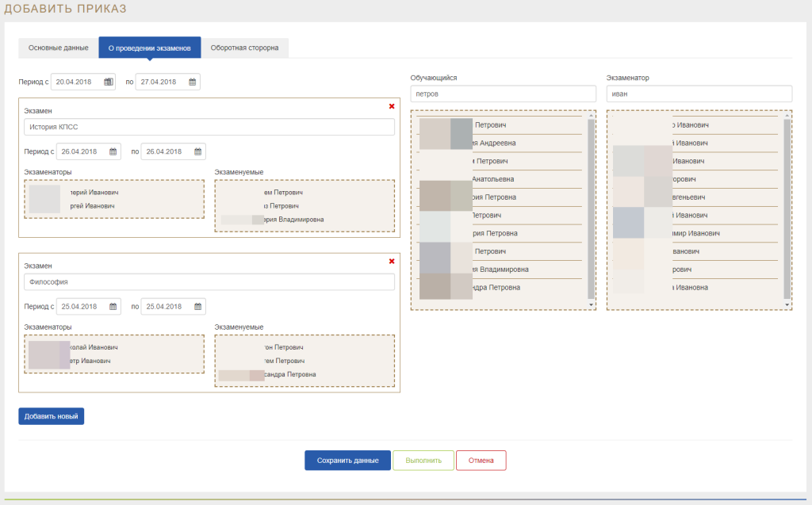This screenshot has height=505, width=812.
Task: Open the Оборотная сторона tab
Action: 244,48
